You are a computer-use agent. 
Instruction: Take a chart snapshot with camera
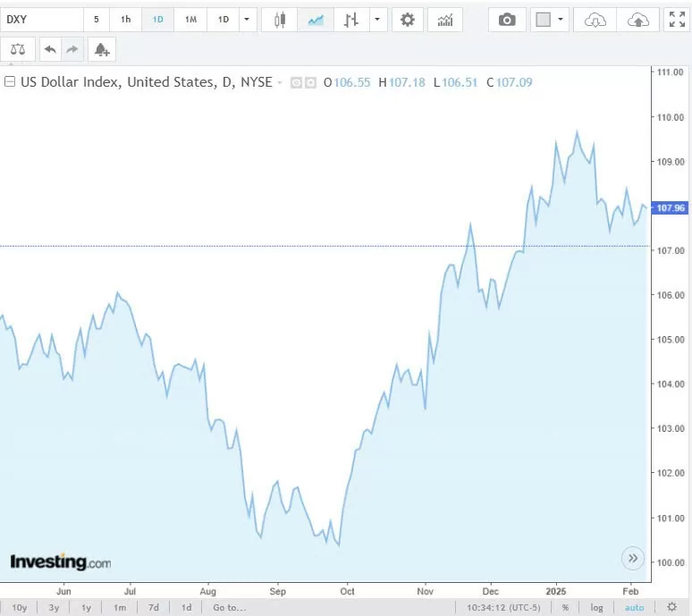[507, 20]
